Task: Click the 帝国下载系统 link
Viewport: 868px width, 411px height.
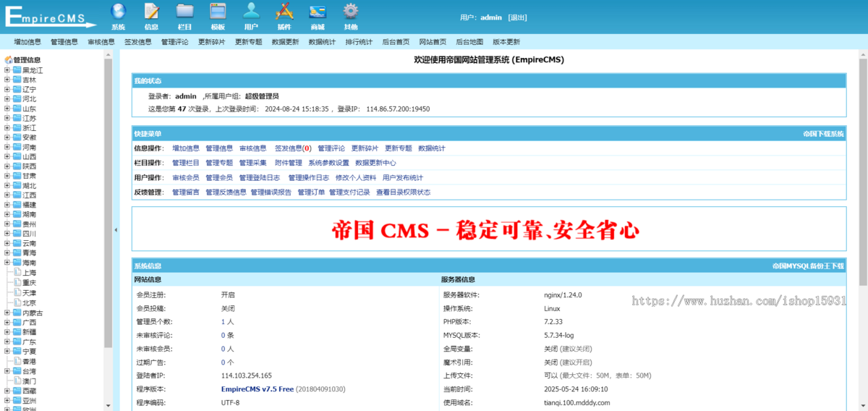Action: (823, 134)
